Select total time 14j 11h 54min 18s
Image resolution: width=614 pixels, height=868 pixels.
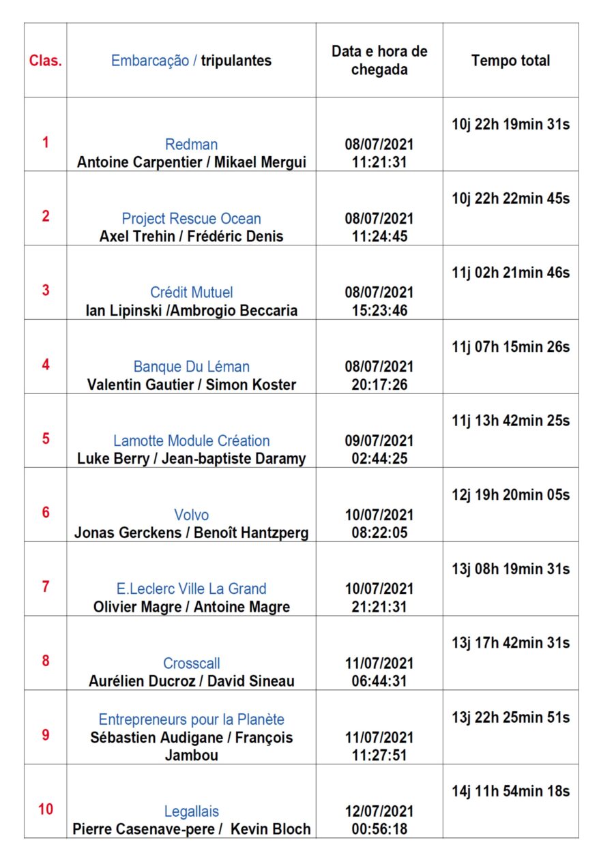pyautogui.click(x=510, y=792)
